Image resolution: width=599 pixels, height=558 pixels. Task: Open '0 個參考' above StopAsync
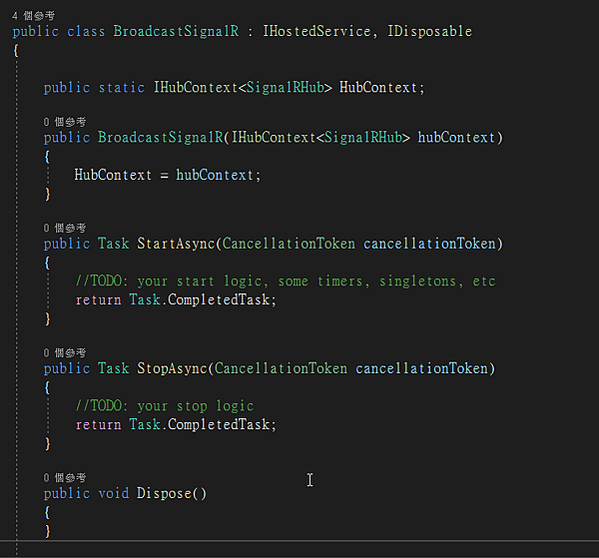[x=65, y=353]
